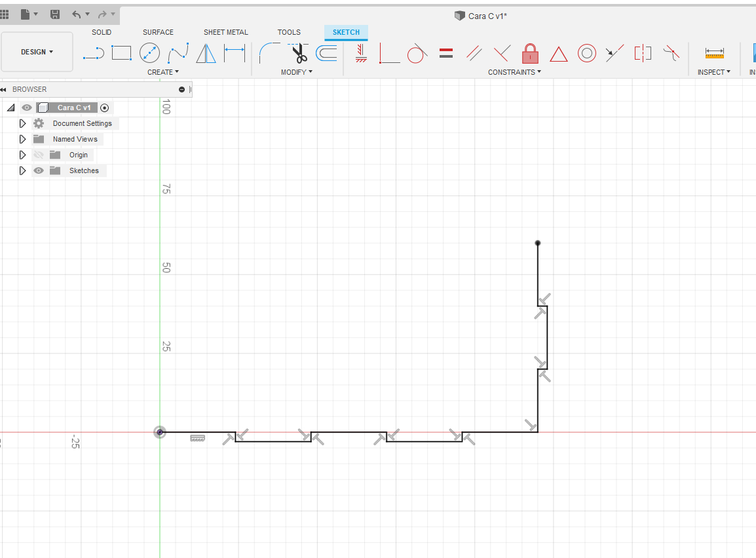Select the 2-Point Rectangle tool
Image resolution: width=756 pixels, height=558 pixels.
tap(121, 53)
